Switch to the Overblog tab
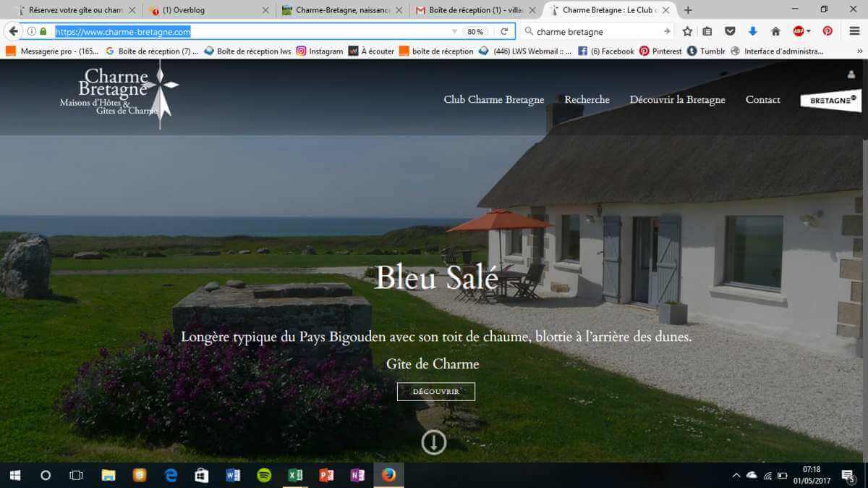 pyautogui.click(x=208, y=10)
